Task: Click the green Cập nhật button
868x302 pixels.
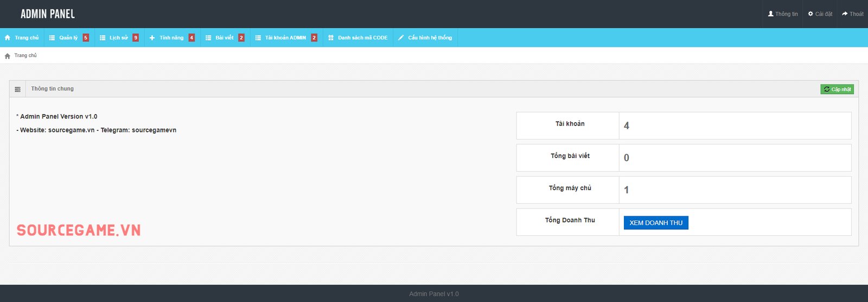Action: [x=837, y=89]
